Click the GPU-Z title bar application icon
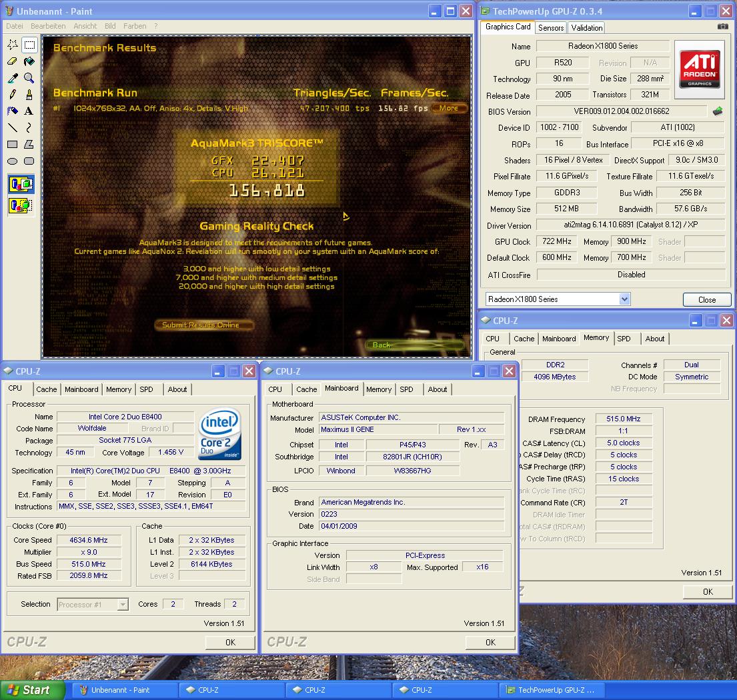This screenshot has width=737, height=700. click(x=485, y=11)
